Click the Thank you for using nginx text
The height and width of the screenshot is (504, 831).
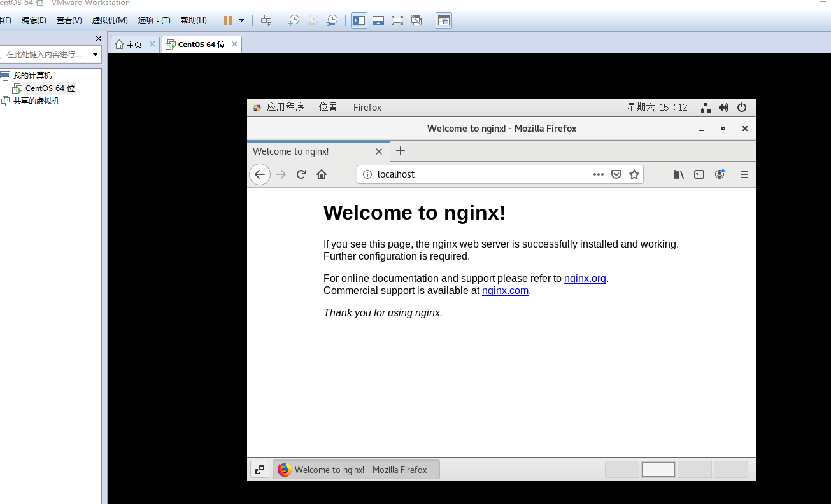pos(383,312)
